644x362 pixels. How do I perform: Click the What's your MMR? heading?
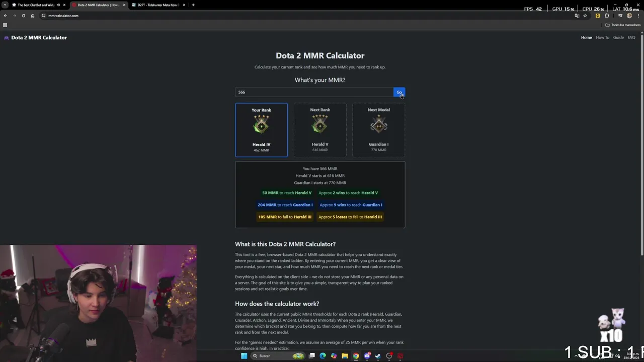[x=320, y=80]
